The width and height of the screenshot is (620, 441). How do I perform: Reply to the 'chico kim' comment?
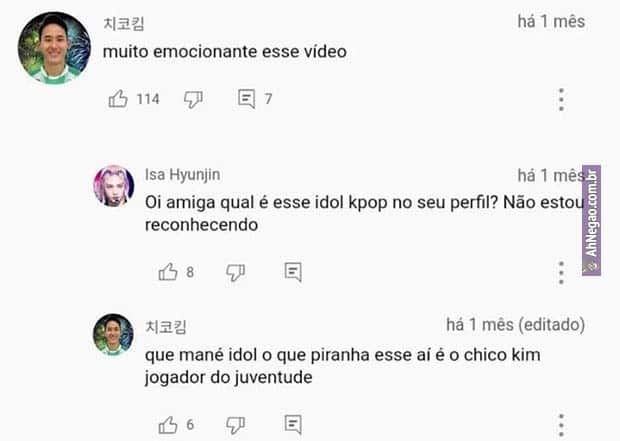click(293, 425)
